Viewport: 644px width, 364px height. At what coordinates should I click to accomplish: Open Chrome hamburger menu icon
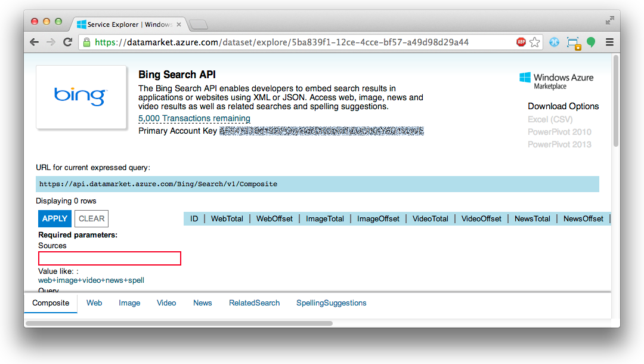tap(609, 42)
